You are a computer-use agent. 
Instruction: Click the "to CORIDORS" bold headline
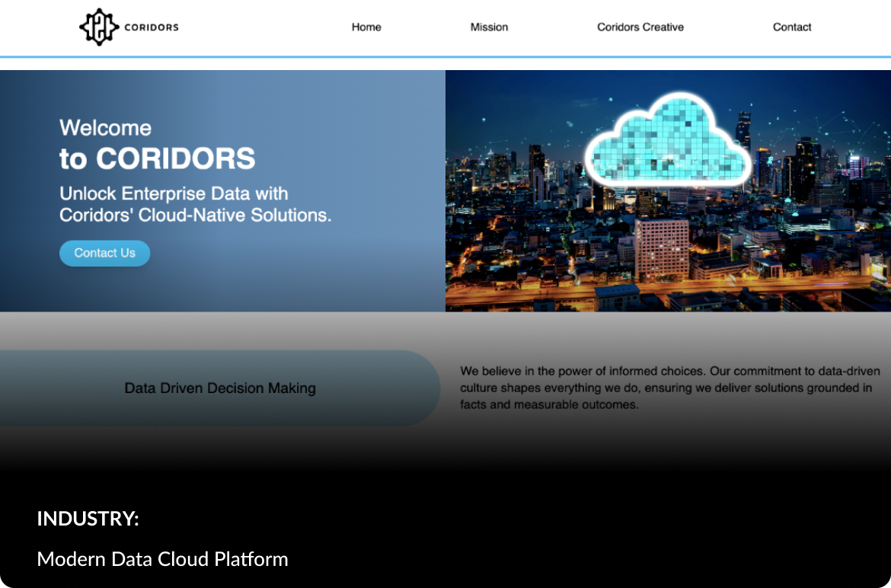[x=157, y=158]
